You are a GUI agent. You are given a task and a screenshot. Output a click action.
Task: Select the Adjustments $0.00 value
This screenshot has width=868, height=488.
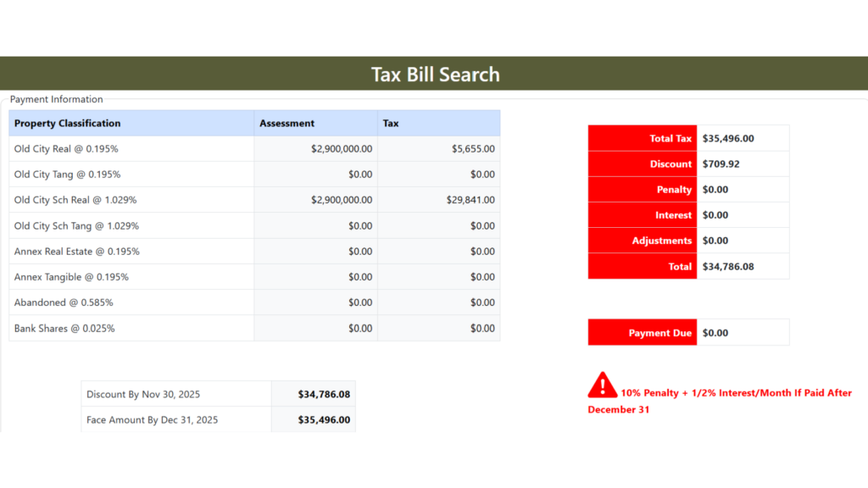(x=715, y=241)
